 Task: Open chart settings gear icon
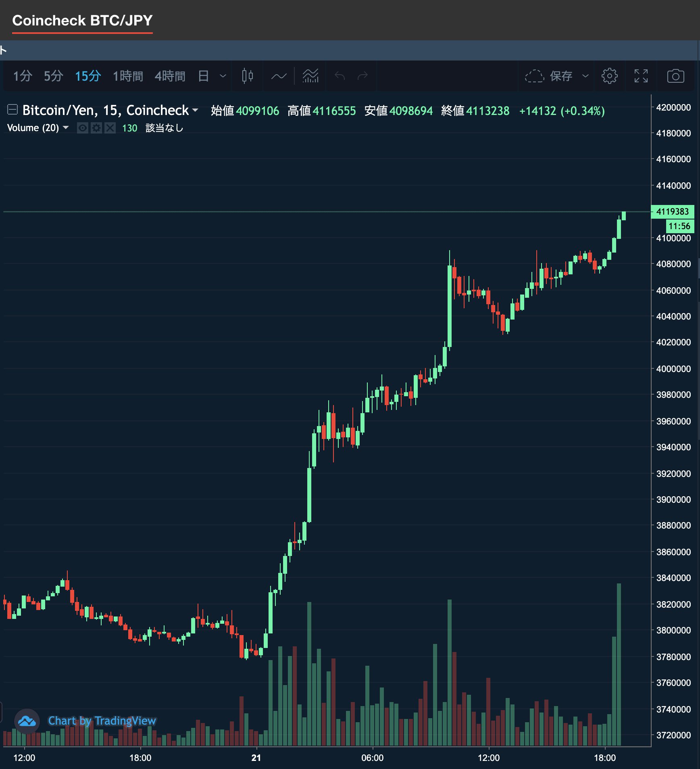click(609, 76)
